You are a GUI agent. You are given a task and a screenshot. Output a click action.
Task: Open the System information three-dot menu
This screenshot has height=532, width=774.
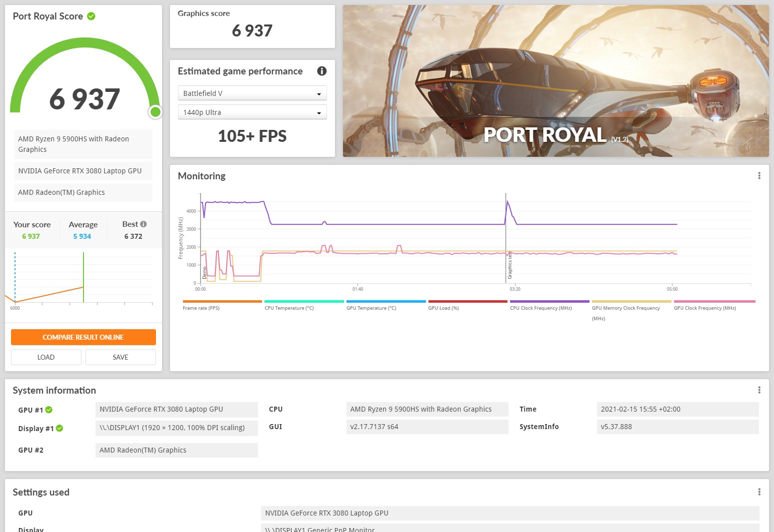[759, 390]
